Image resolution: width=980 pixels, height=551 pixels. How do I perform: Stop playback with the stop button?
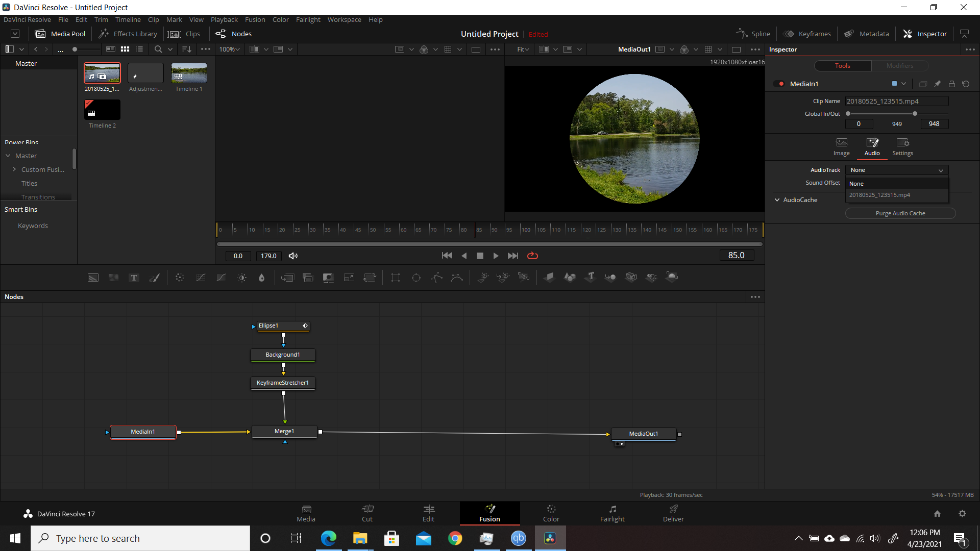tap(480, 256)
